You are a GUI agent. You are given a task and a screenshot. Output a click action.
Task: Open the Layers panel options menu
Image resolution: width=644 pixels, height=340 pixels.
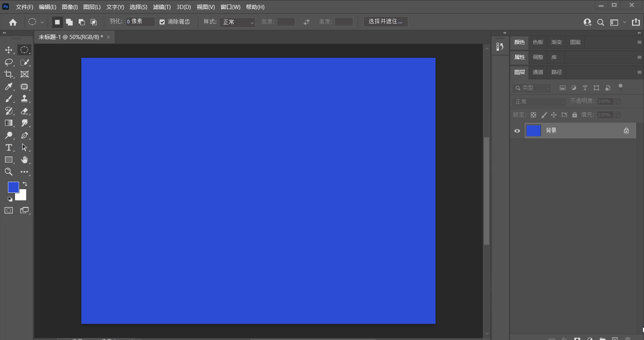tap(639, 72)
